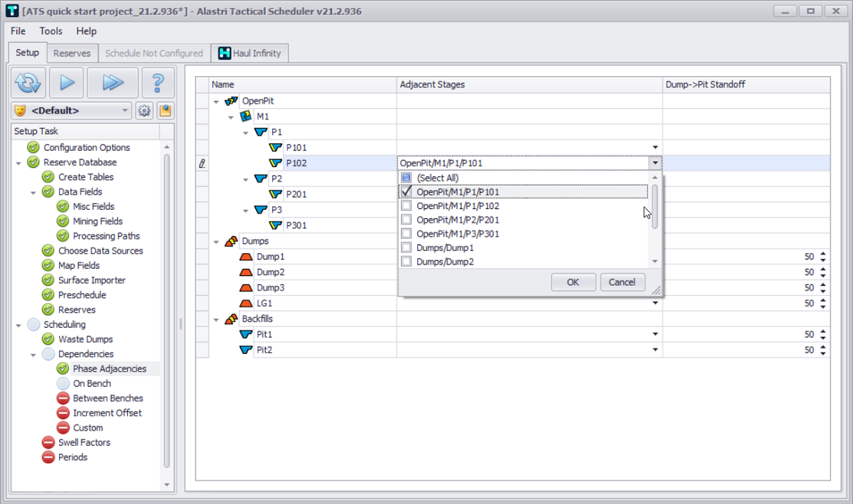Switch to the Haul Infinity tab
The image size is (853, 504).
[x=250, y=53]
